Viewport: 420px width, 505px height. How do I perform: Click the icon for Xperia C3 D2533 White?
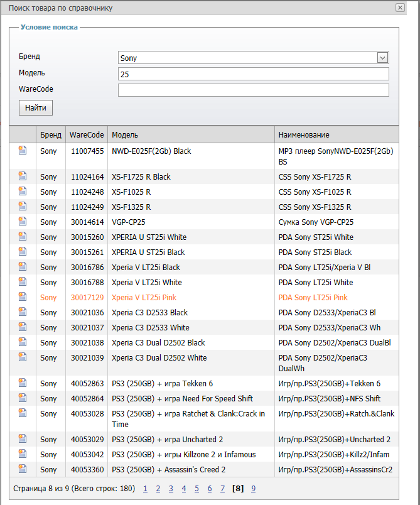coord(23,327)
